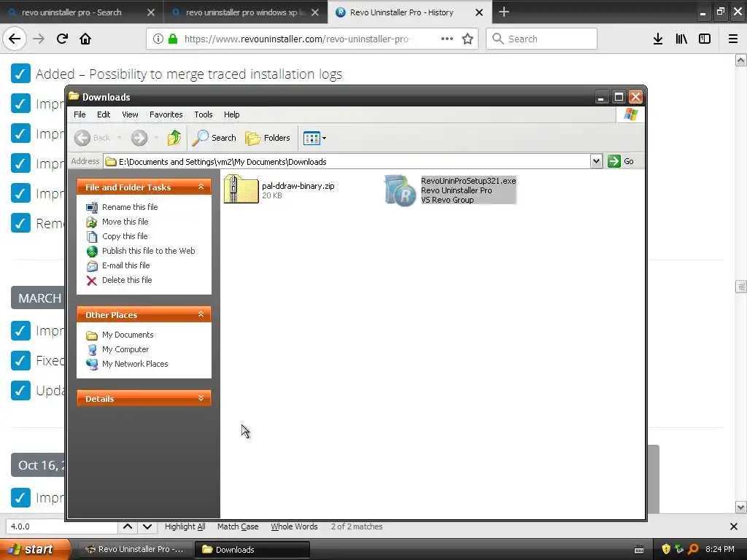Bookmark this page with the star
Screen dimensions: 747x560
468,39
